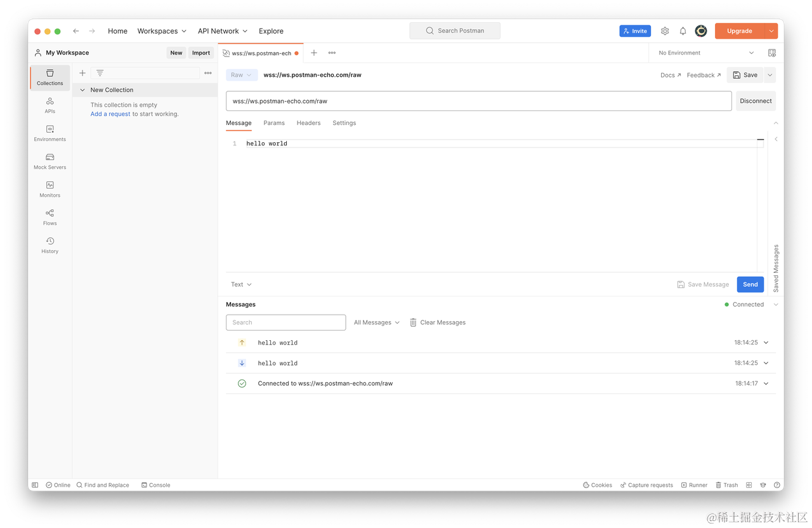Open the Docs link
812x528 pixels.
coord(671,75)
